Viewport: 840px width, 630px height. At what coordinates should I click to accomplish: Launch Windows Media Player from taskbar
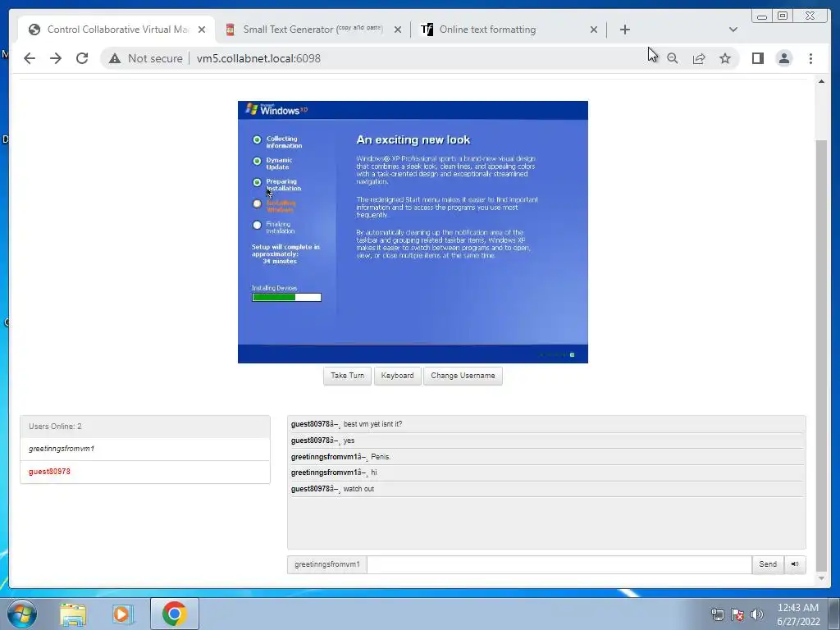coord(122,614)
